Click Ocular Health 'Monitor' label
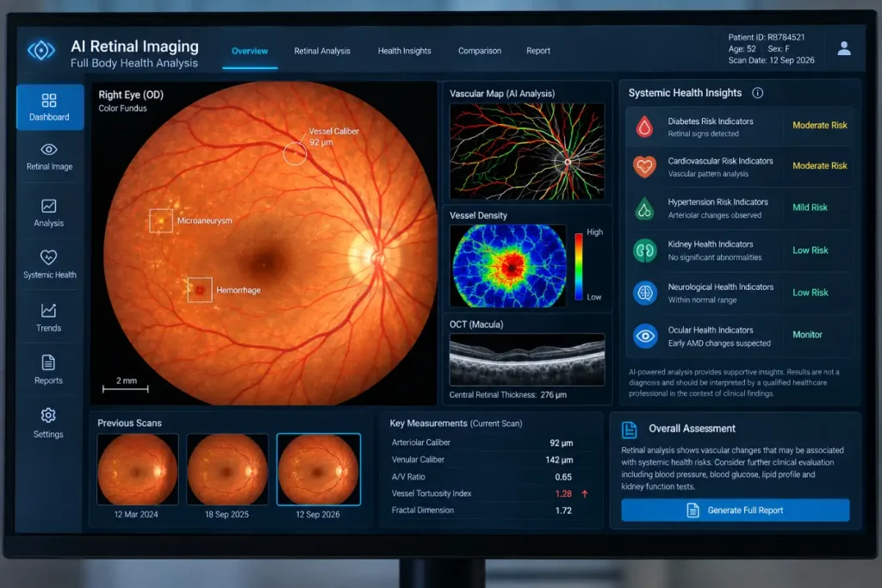Image resolution: width=882 pixels, height=588 pixels. pyautogui.click(x=807, y=335)
